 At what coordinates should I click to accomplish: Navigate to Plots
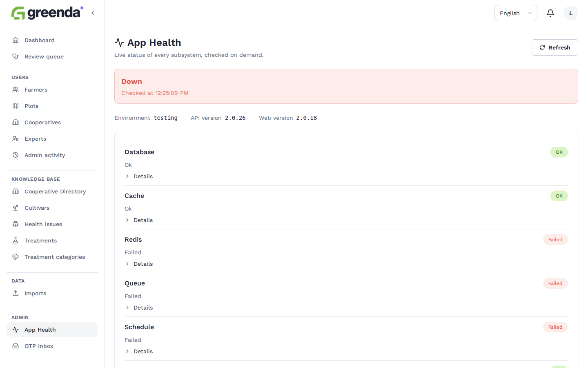pos(52,106)
